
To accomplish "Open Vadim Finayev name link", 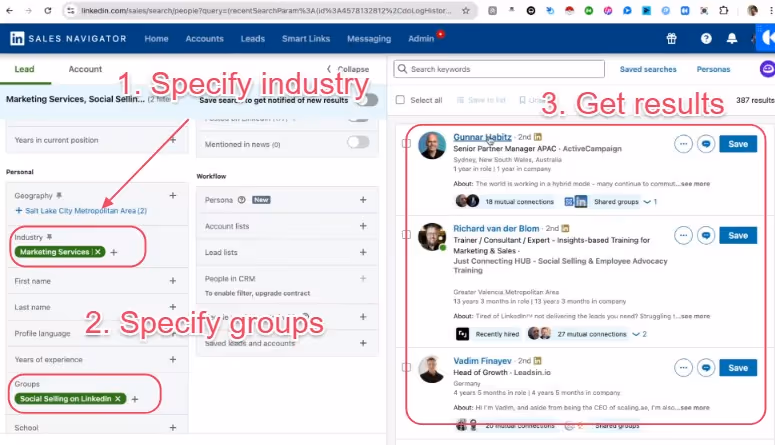I will coord(482,361).
